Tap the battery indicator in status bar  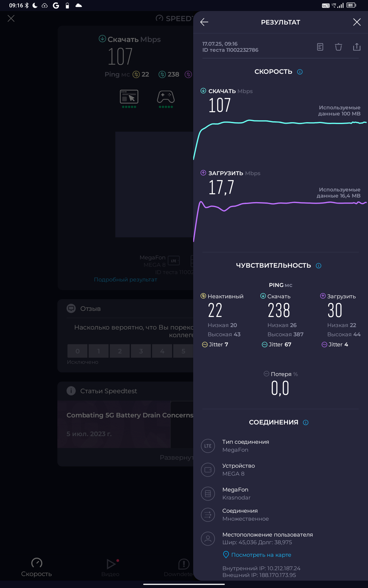tap(351, 5)
